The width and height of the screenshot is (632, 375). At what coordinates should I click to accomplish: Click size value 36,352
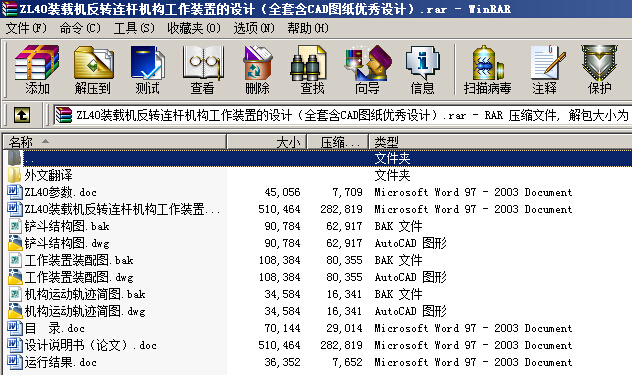(x=283, y=362)
